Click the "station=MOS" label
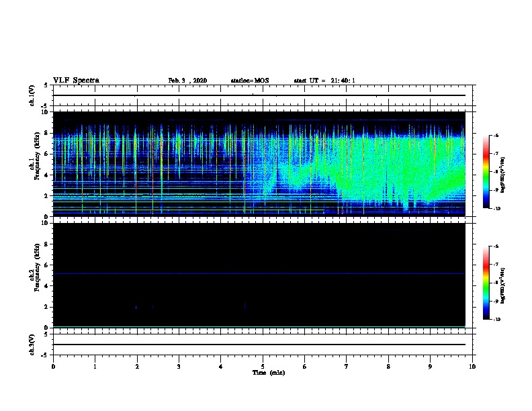Viewport: 532px width, 411px height. pos(250,81)
